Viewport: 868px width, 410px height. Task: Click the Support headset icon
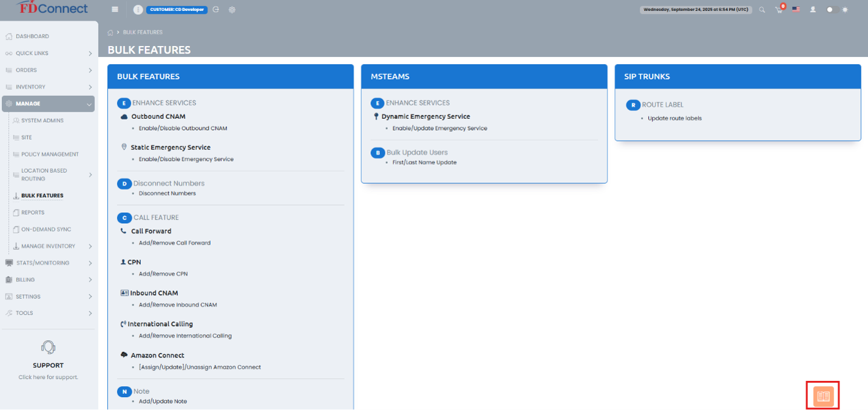pyautogui.click(x=48, y=348)
